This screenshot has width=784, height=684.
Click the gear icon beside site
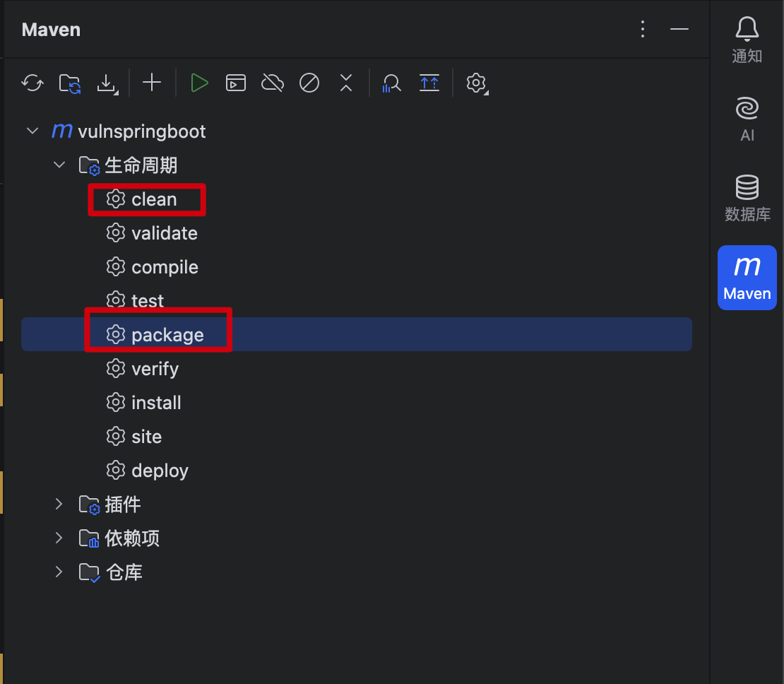[116, 436]
